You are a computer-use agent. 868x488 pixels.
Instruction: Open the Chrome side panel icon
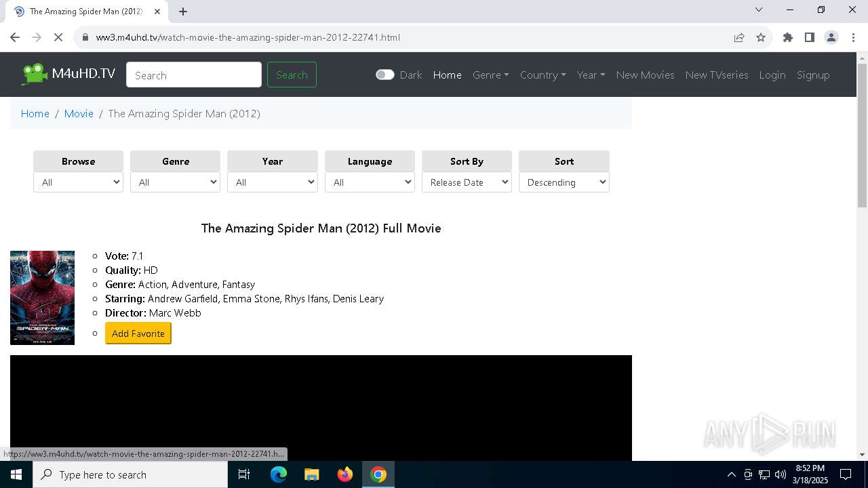[810, 37]
